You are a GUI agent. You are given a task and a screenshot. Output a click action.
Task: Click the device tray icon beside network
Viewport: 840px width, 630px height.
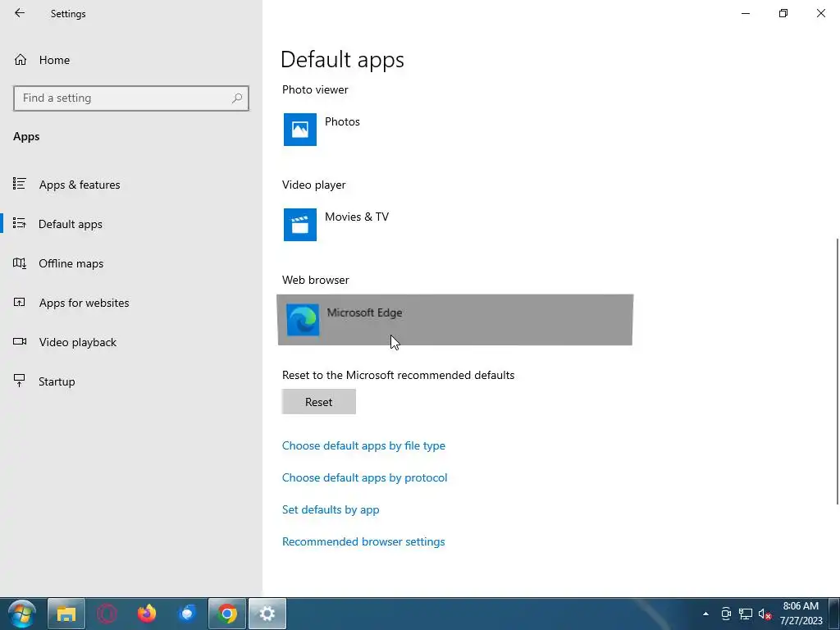click(x=727, y=614)
